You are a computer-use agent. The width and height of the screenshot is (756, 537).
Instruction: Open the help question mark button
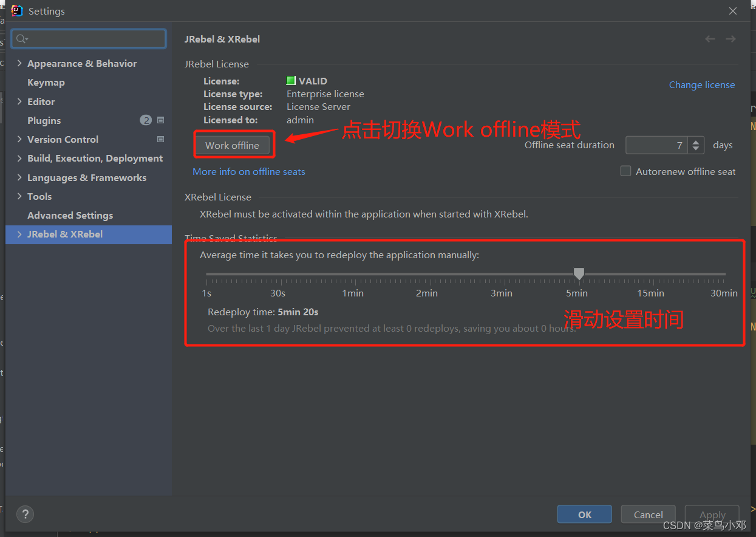coord(25,514)
